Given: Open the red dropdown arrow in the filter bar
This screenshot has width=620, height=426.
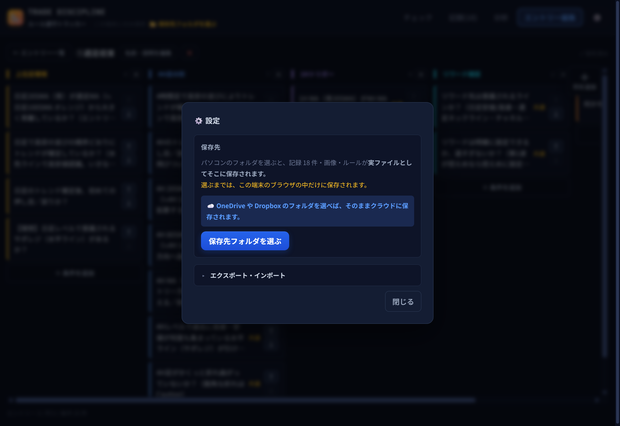Looking at the screenshot, I should [x=189, y=53].
